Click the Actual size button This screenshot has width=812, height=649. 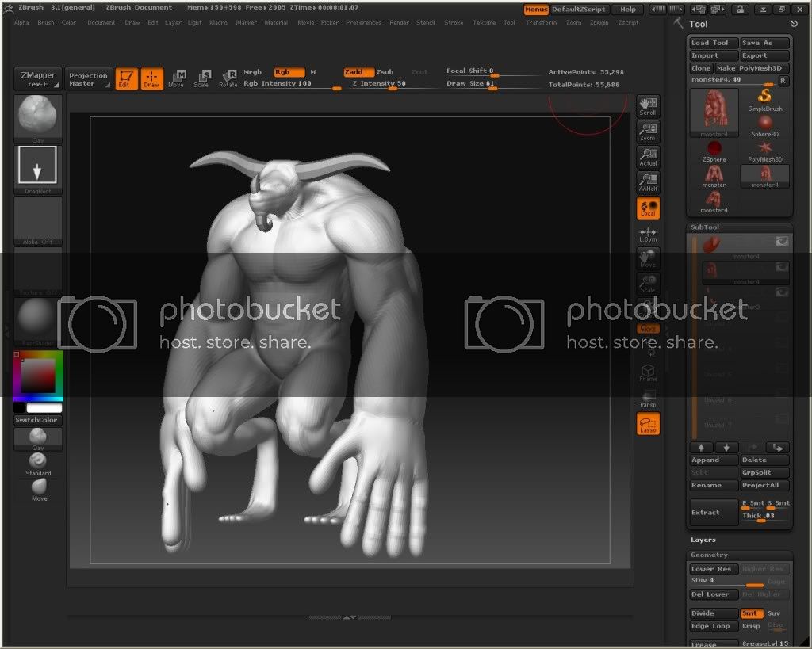tap(648, 157)
